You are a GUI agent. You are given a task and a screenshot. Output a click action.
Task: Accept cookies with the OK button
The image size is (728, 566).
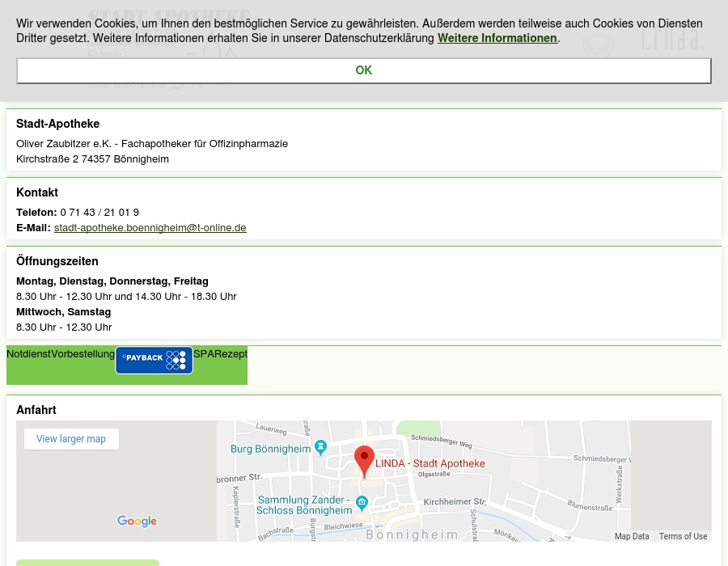363,70
